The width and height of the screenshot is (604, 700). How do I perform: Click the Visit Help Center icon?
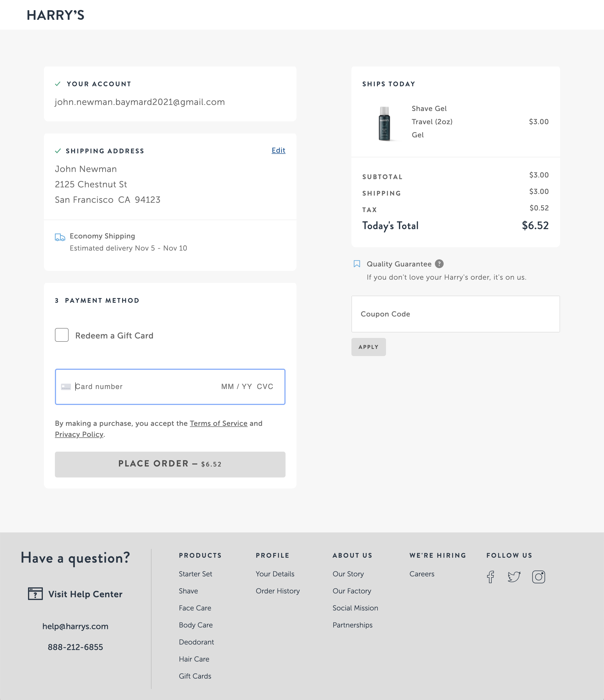click(x=35, y=594)
